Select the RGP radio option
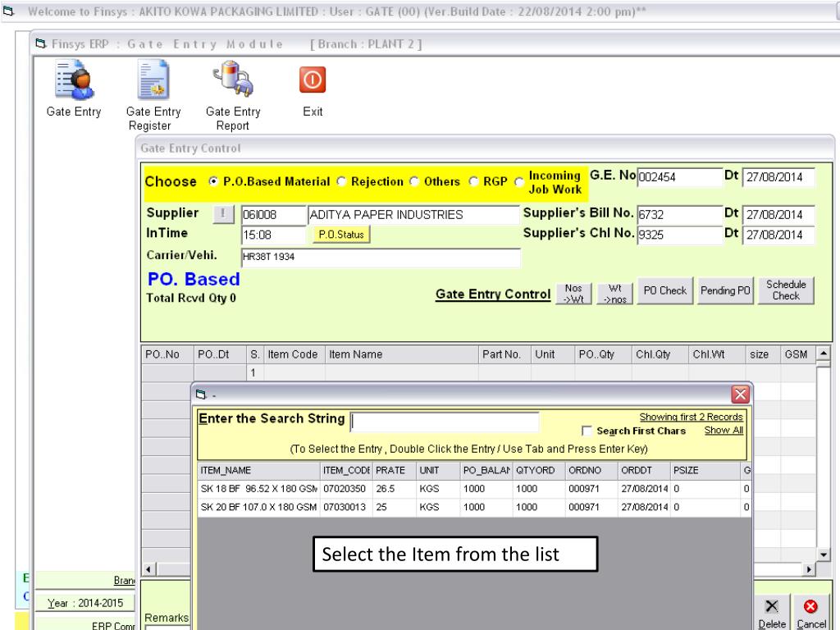This screenshot has height=630, width=840. (x=473, y=181)
